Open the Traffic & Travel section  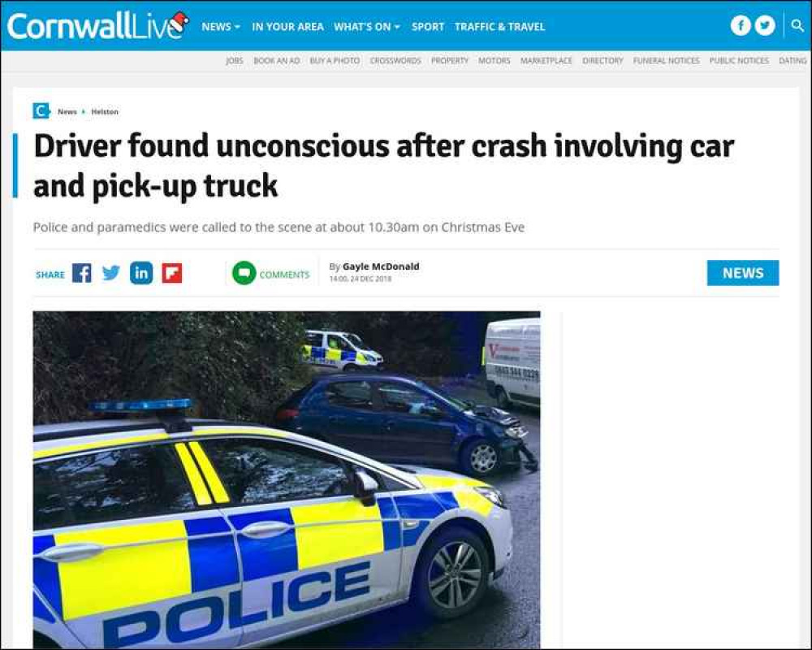coord(499,27)
